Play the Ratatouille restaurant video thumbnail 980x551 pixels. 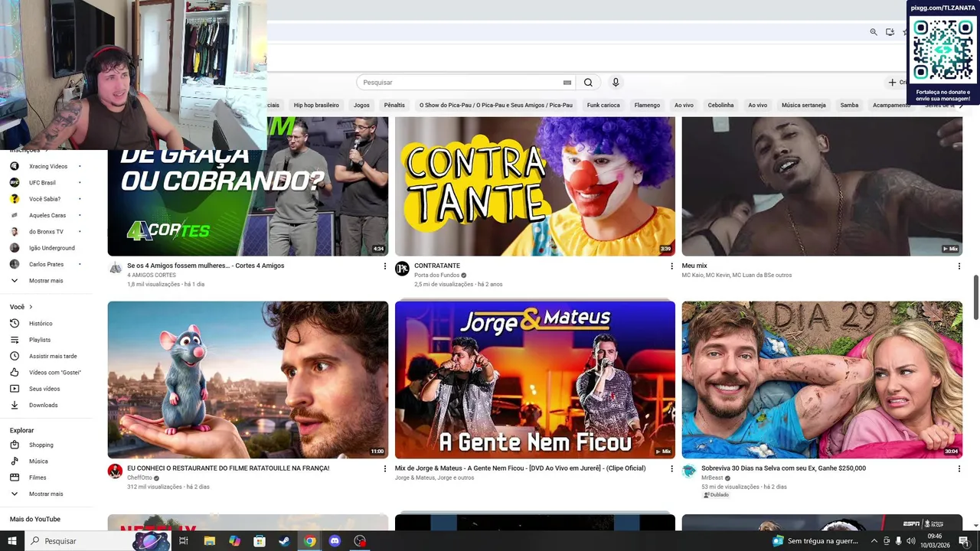click(248, 380)
